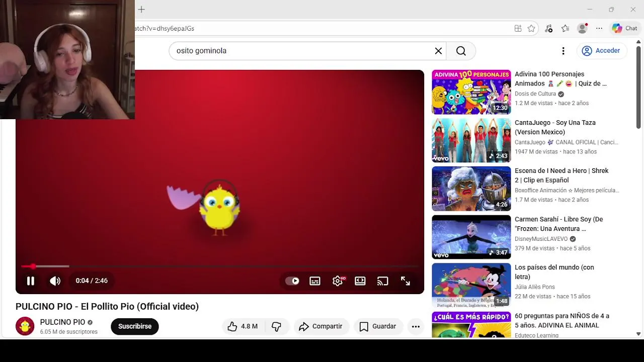Toggle the autoplay switch
The image size is (644, 362).
pyautogui.click(x=292, y=281)
